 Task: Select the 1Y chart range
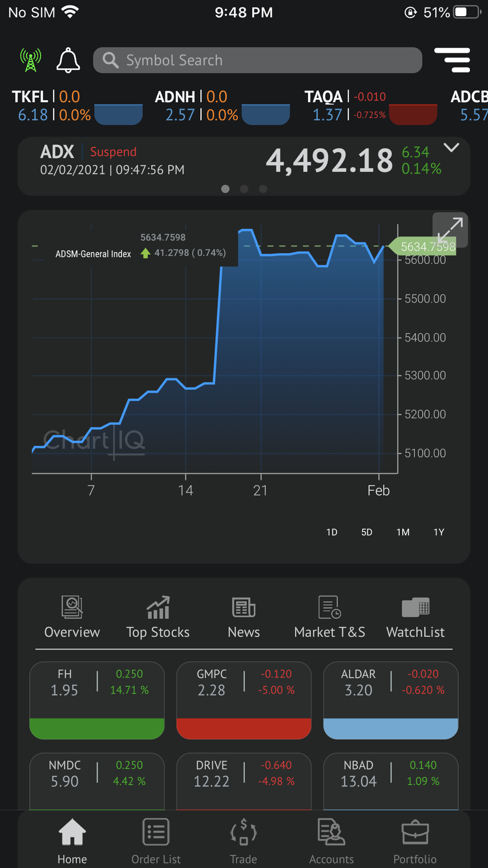pyautogui.click(x=439, y=532)
